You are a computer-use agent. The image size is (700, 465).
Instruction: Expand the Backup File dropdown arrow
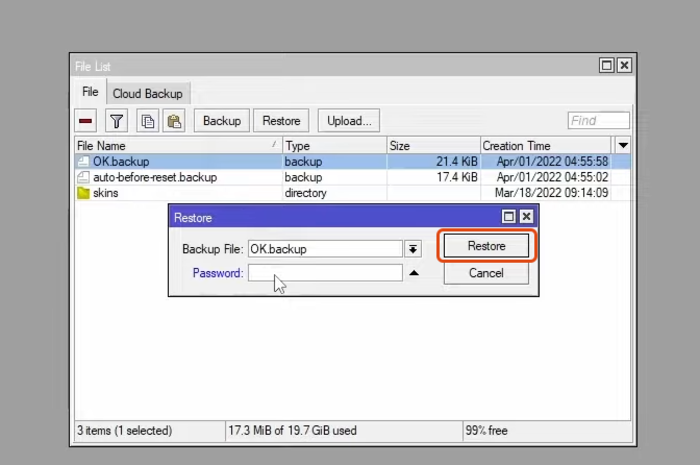tap(413, 248)
